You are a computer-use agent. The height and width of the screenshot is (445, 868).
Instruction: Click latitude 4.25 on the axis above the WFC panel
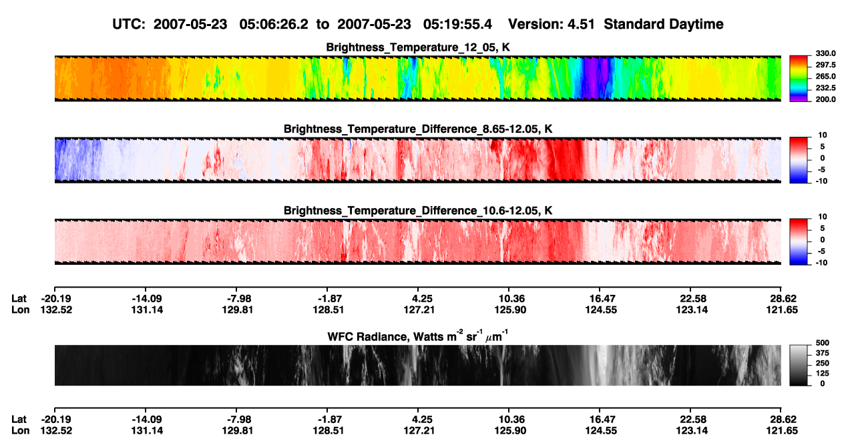click(x=418, y=298)
